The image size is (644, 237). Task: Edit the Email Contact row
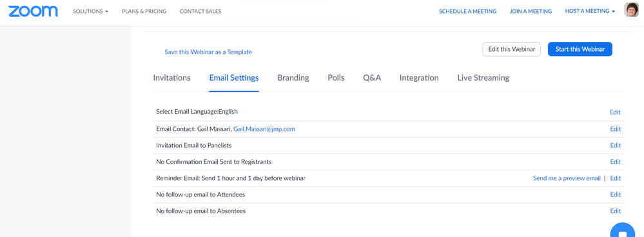tap(615, 129)
